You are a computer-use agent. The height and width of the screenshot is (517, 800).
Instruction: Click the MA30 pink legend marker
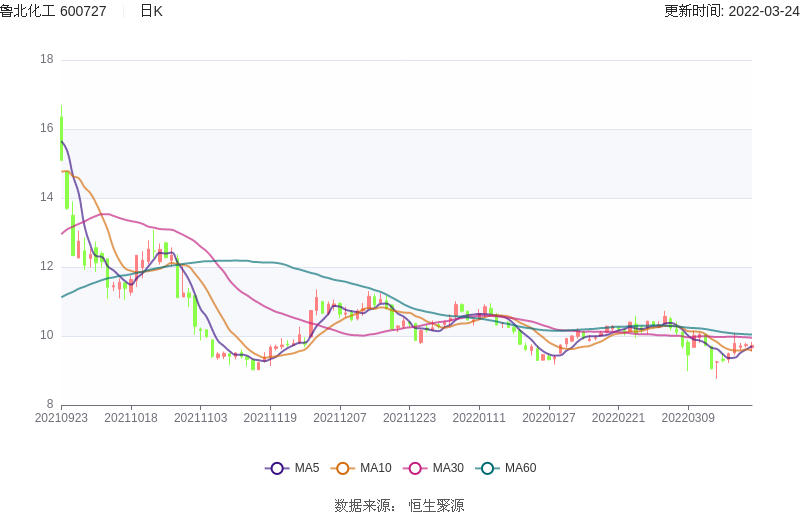coord(416,468)
